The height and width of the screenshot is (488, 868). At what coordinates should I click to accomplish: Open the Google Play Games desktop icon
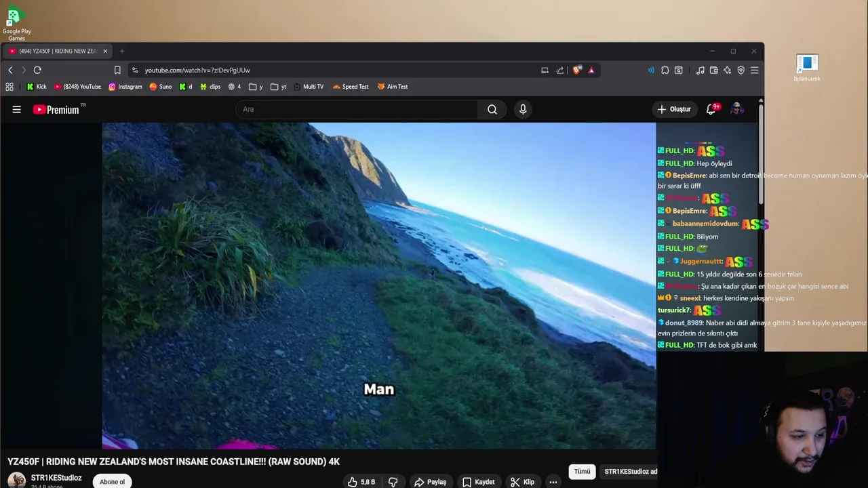(16, 22)
